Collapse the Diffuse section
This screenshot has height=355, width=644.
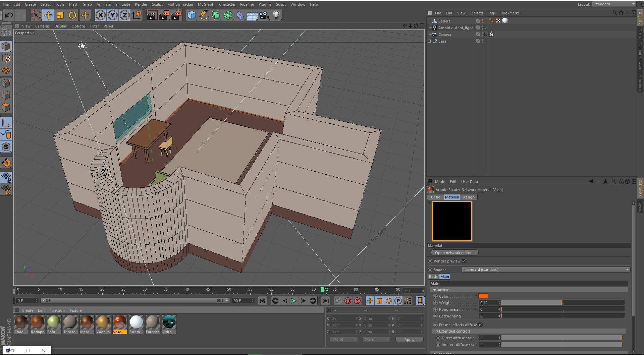pos(435,290)
